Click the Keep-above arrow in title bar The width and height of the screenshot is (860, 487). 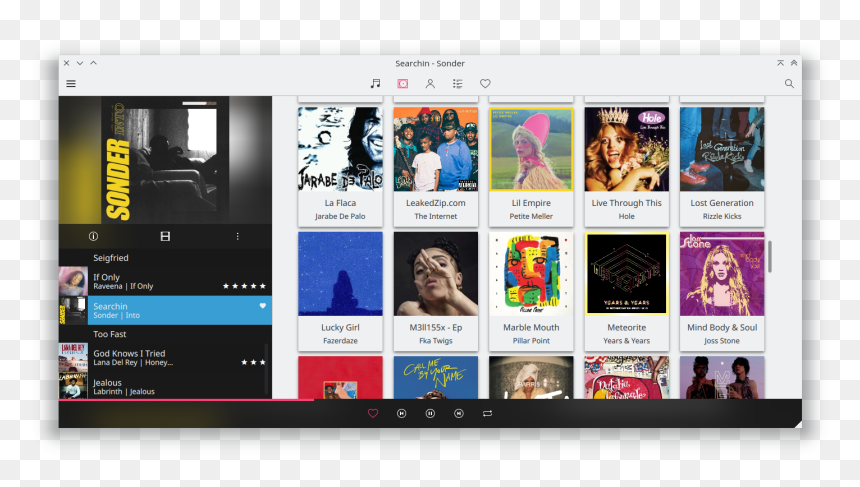point(780,63)
